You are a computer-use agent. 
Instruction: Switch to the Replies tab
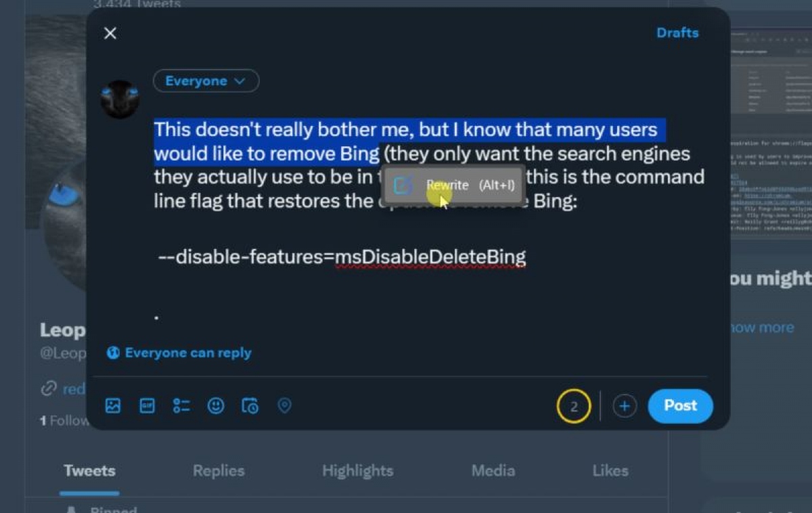[218, 470]
